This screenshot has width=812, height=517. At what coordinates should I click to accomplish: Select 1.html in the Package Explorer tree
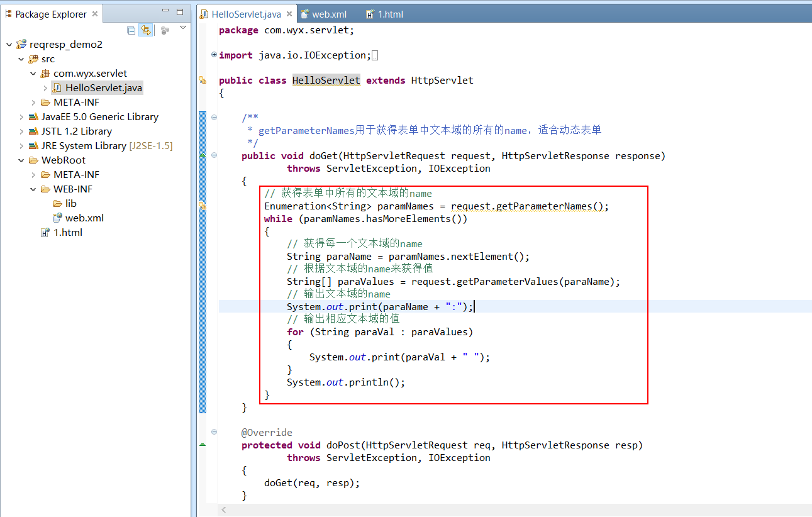pyautogui.click(x=68, y=233)
